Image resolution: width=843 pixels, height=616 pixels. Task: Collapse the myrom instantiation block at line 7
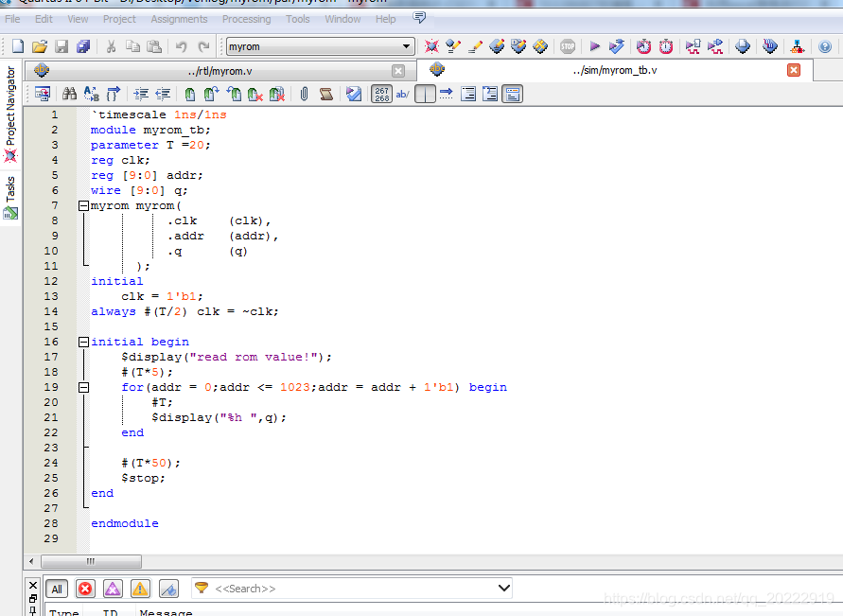83,204
